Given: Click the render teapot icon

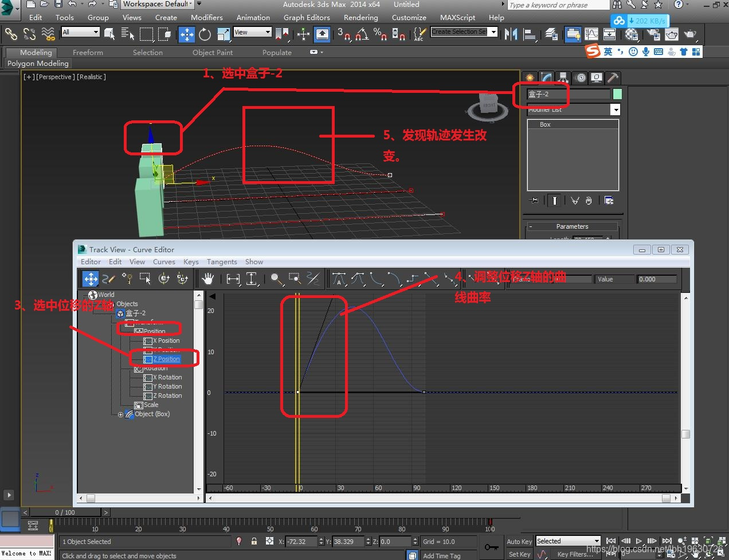Looking at the screenshot, I should point(691,34).
